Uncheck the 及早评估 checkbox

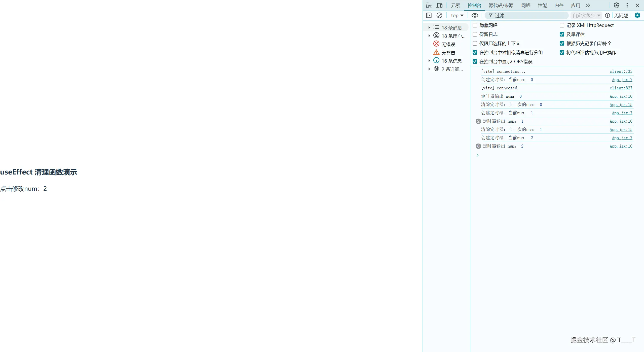coord(562,34)
